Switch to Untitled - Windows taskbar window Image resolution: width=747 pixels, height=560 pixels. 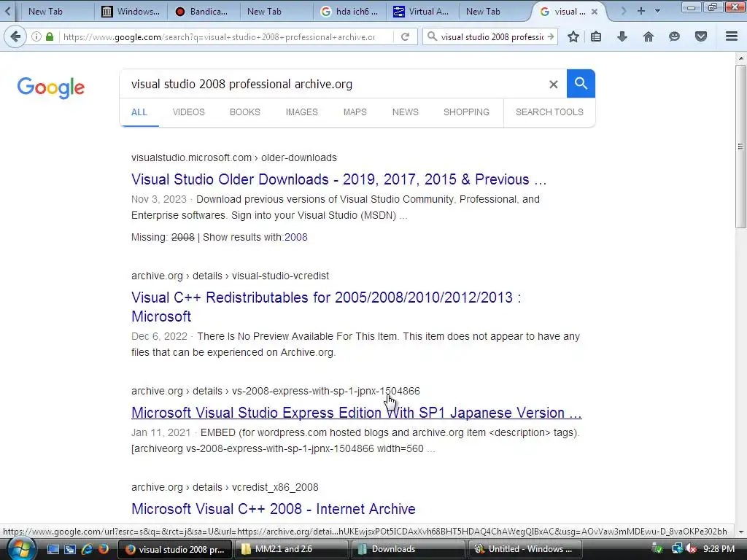click(525, 549)
